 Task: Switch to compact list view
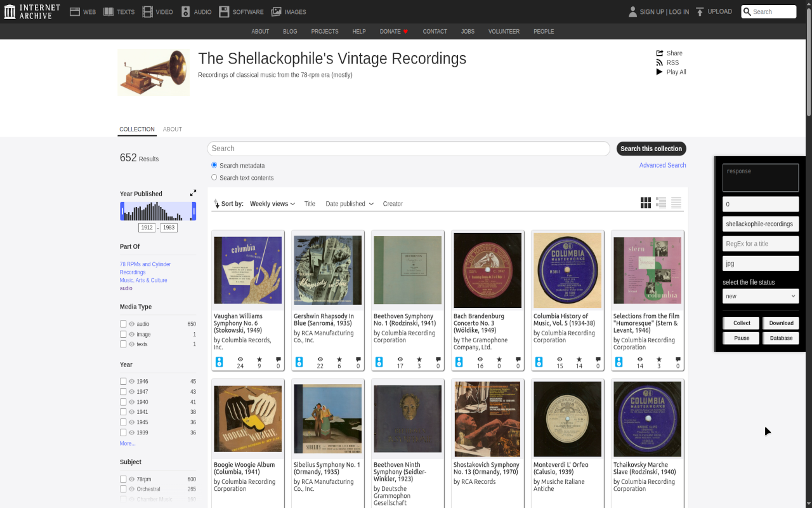pyautogui.click(x=676, y=203)
